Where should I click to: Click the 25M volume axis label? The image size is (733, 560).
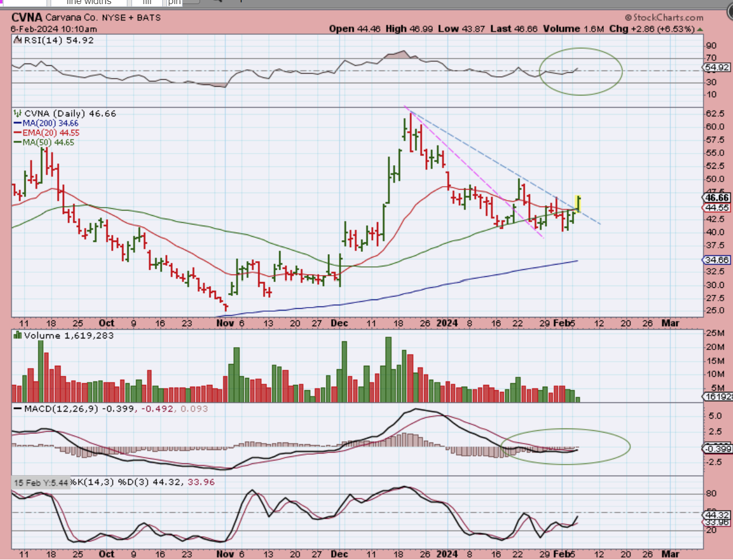click(715, 333)
